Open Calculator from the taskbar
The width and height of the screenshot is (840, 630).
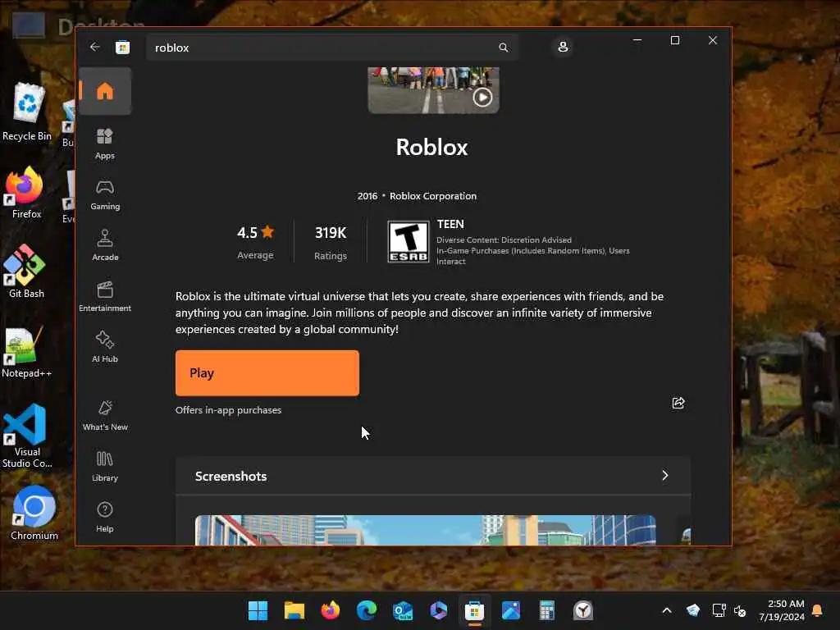tap(547, 610)
